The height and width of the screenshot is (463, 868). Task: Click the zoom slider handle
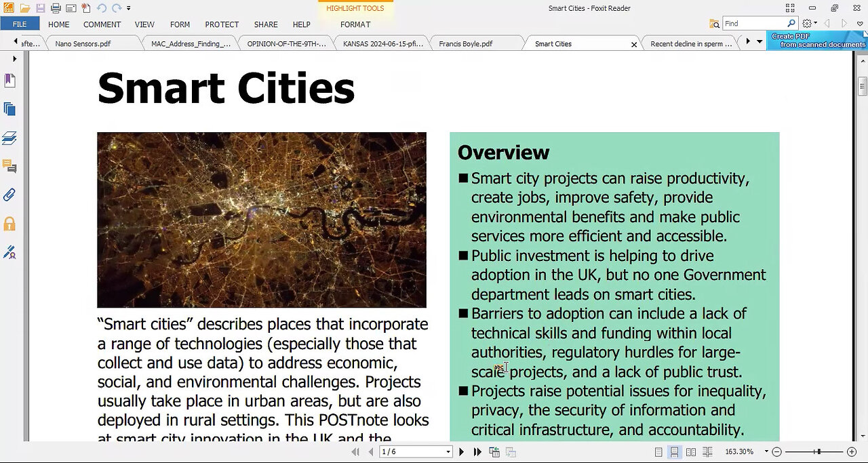(818, 452)
